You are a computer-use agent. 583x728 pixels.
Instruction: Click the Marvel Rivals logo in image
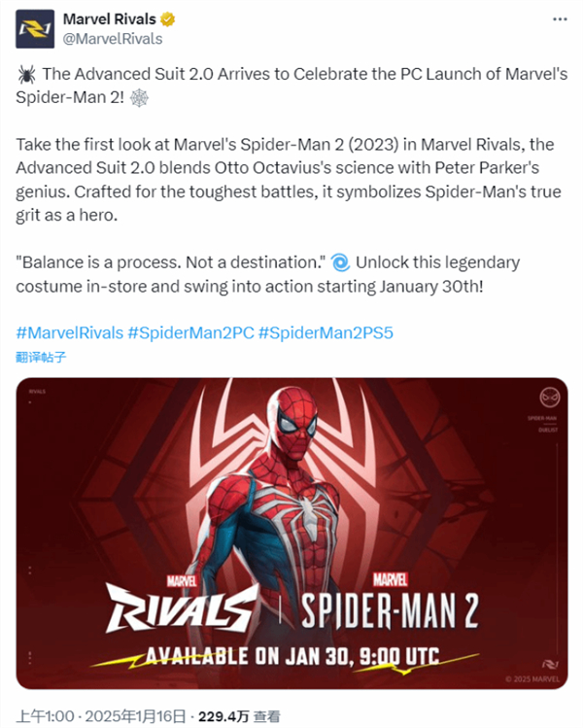coord(182,605)
